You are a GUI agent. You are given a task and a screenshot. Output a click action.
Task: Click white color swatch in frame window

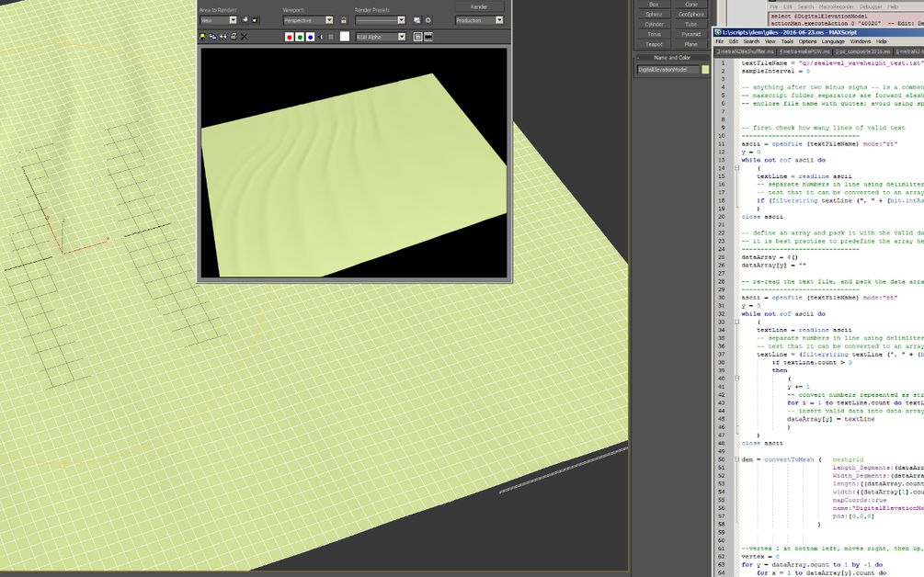pos(345,37)
